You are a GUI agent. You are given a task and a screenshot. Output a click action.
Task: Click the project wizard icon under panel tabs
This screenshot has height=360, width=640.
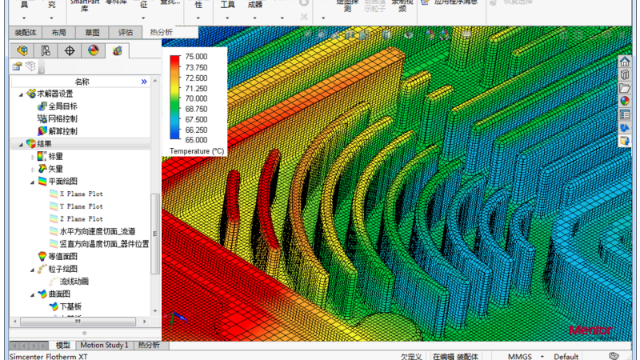point(17,66)
